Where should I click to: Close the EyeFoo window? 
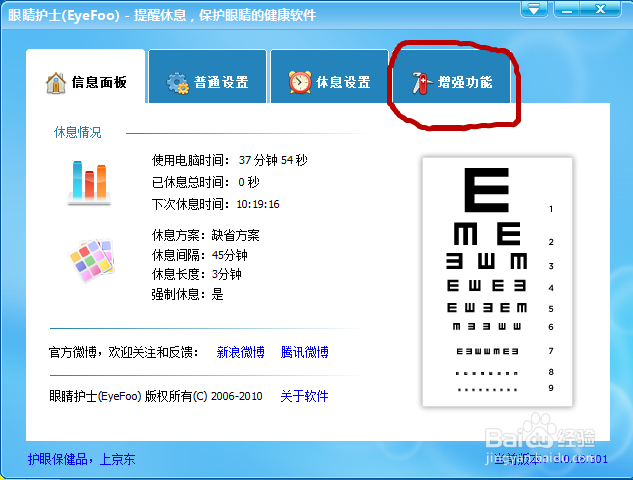(x=600, y=9)
